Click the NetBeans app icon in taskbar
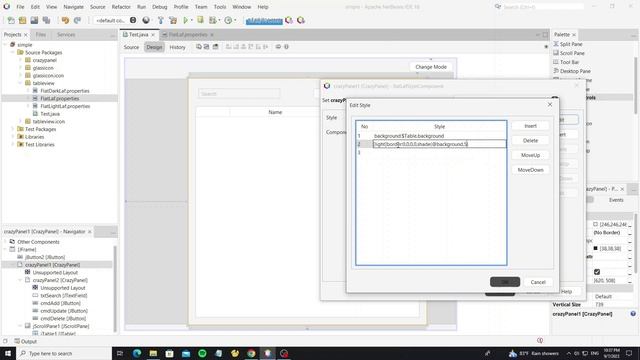Screen dimensions: 640x360 point(267,353)
